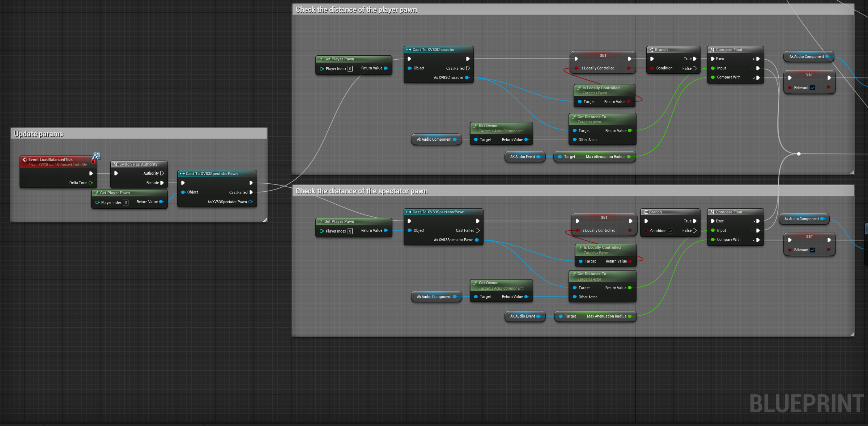This screenshot has width=868, height=426.
Task: Click the Remote exec pin on Switch Has Authority
Action: click(x=162, y=183)
